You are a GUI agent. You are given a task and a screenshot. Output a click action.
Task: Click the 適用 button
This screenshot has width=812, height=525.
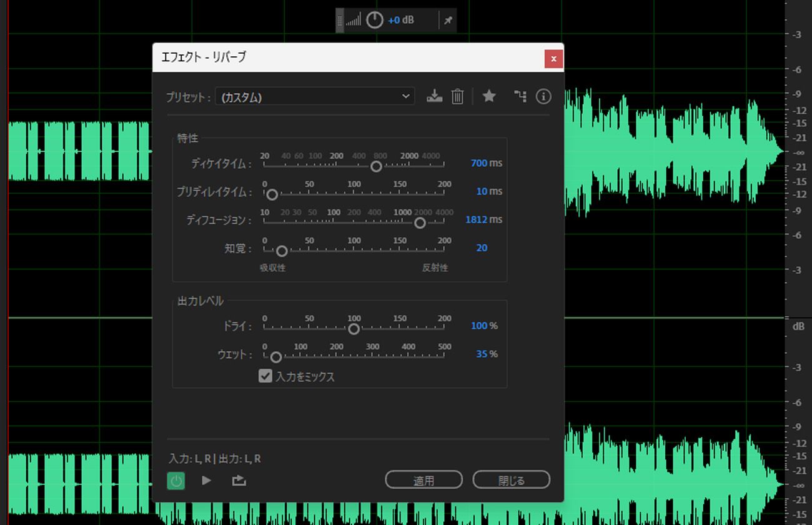point(423,480)
